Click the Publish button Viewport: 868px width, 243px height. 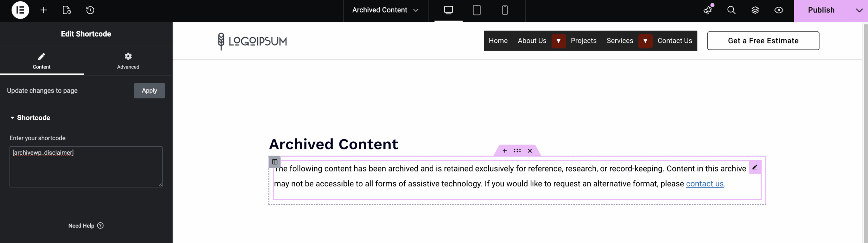(821, 10)
